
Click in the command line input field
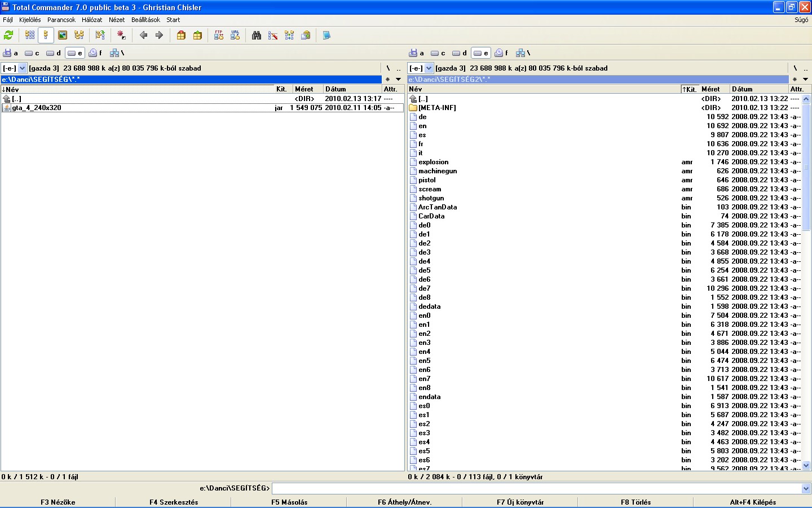pyautogui.click(x=536, y=488)
